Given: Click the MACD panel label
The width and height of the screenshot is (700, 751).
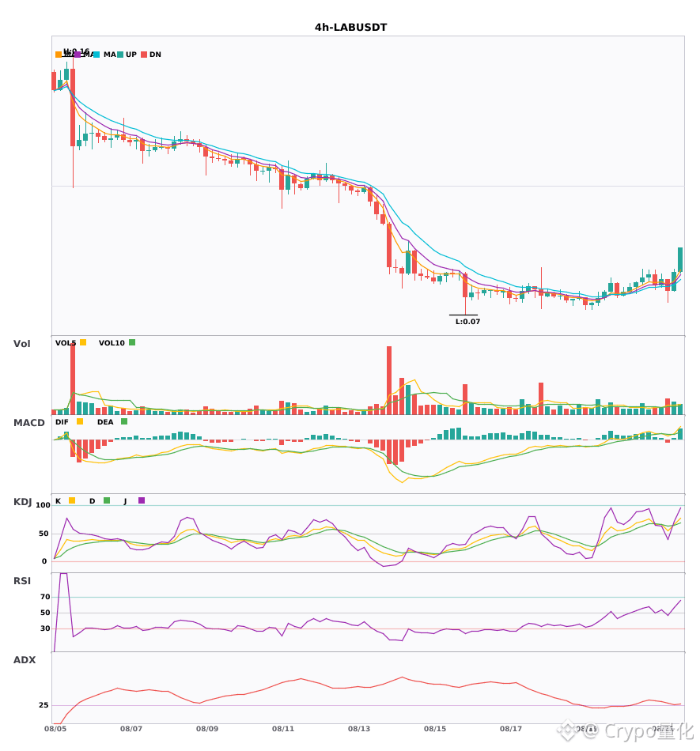Looking at the screenshot, I should click(x=28, y=423).
